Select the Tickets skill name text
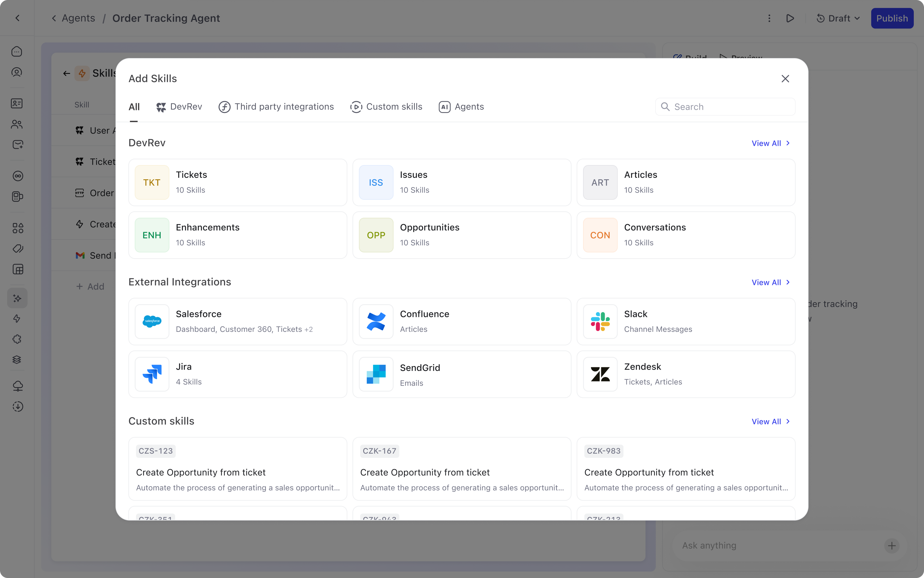This screenshot has height=578, width=924. tap(191, 175)
